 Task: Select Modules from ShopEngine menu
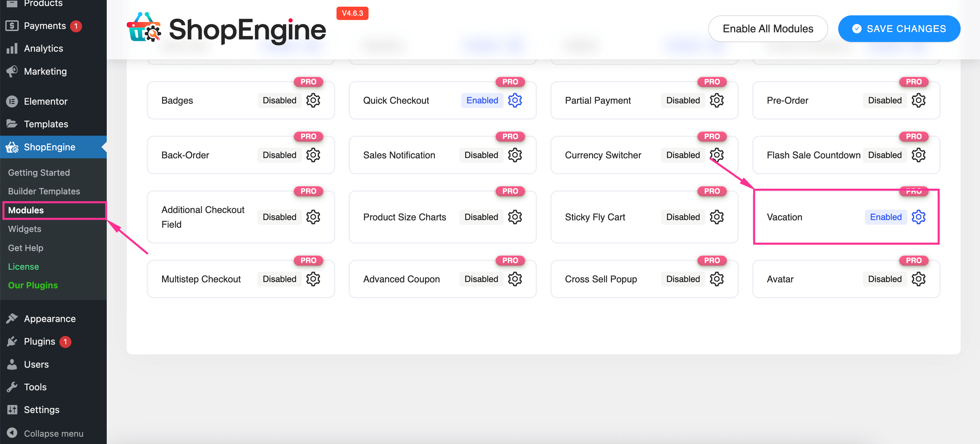26,210
